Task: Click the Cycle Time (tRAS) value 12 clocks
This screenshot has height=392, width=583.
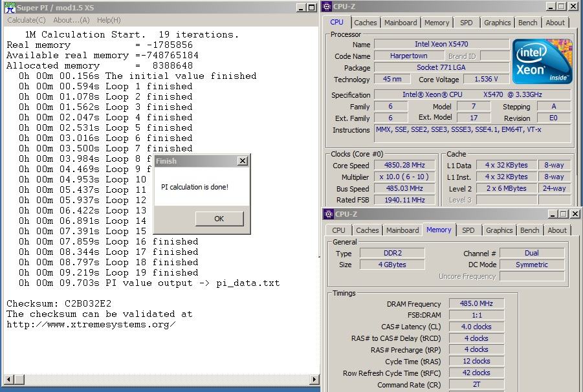Action: click(x=476, y=361)
